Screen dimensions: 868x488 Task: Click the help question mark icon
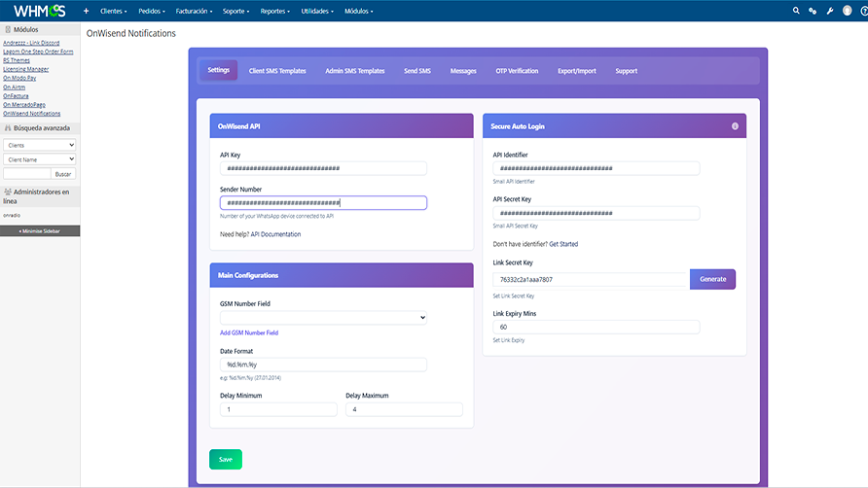coord(864,11)
